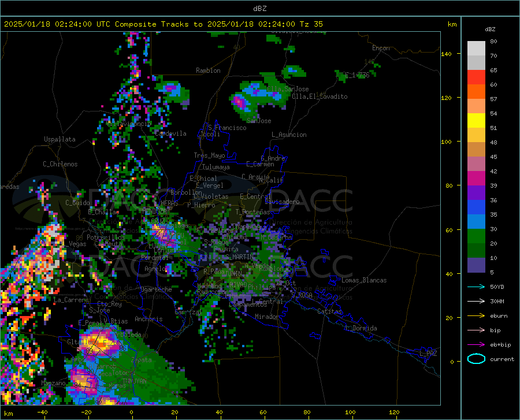Pick the purple 36-39 dBZ legend swatch

click(x=476, y=193)
